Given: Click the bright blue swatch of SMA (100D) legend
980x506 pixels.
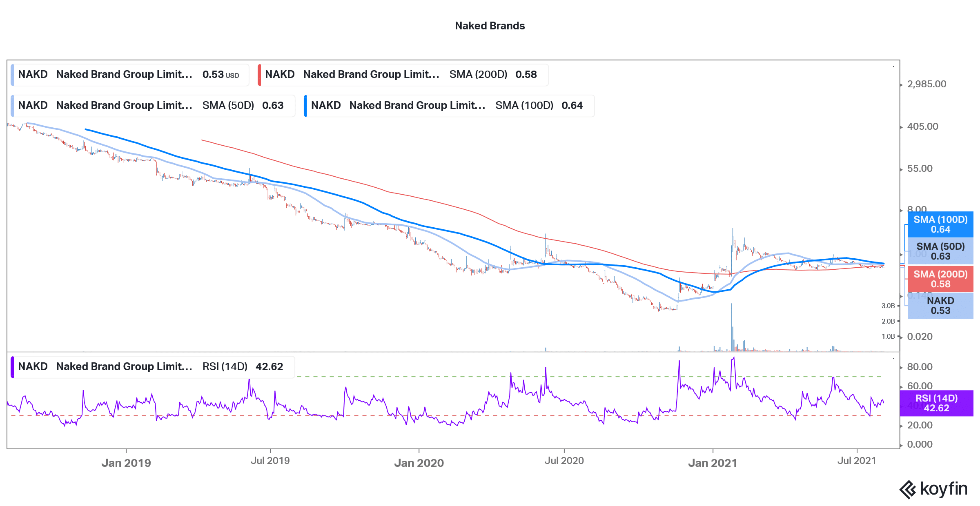Looking at the screenshot, I should click(305, 106).
